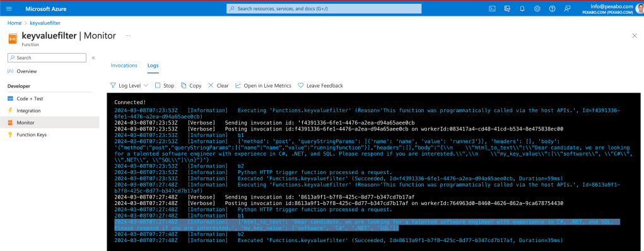Image resolution: width=644 pixels, height=251 pixels.
Task: Go to Home breadcrumb
Action: (15, 23)
